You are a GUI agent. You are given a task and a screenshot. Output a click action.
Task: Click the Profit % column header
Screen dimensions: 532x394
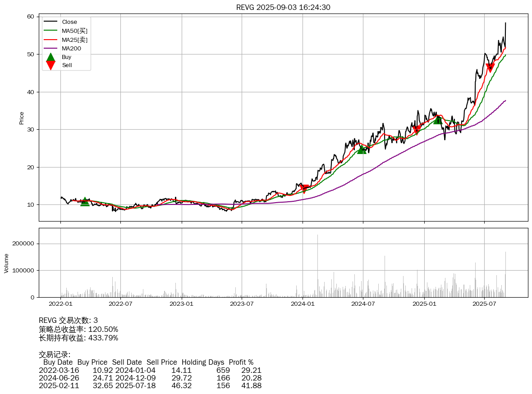click(x=241, y=362)
